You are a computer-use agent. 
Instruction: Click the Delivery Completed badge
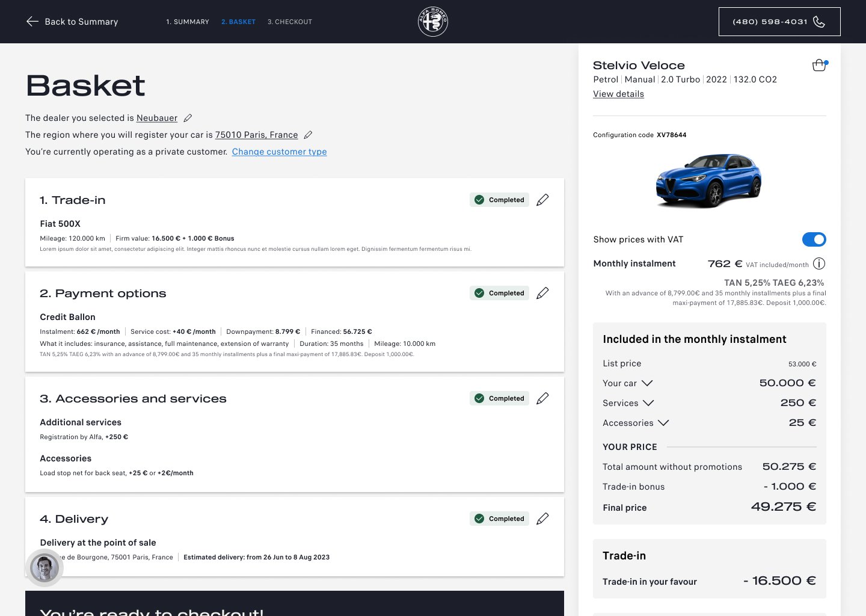[499, 519]
